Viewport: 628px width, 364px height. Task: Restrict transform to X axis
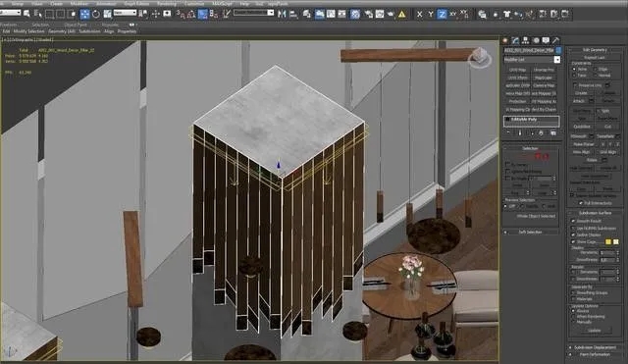point(419,15)
